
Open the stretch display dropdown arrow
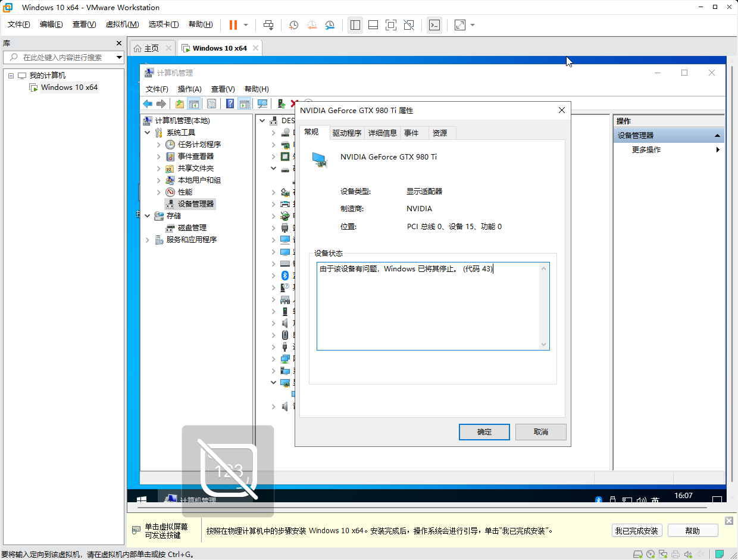click(x=473, y=25)
